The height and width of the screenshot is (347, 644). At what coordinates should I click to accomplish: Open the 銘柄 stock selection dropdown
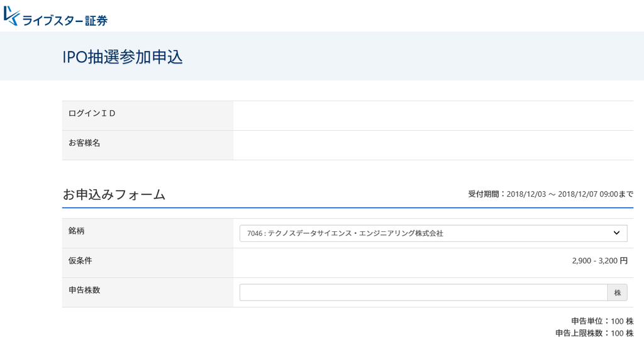pyautogui.click(x=433, y=233)
